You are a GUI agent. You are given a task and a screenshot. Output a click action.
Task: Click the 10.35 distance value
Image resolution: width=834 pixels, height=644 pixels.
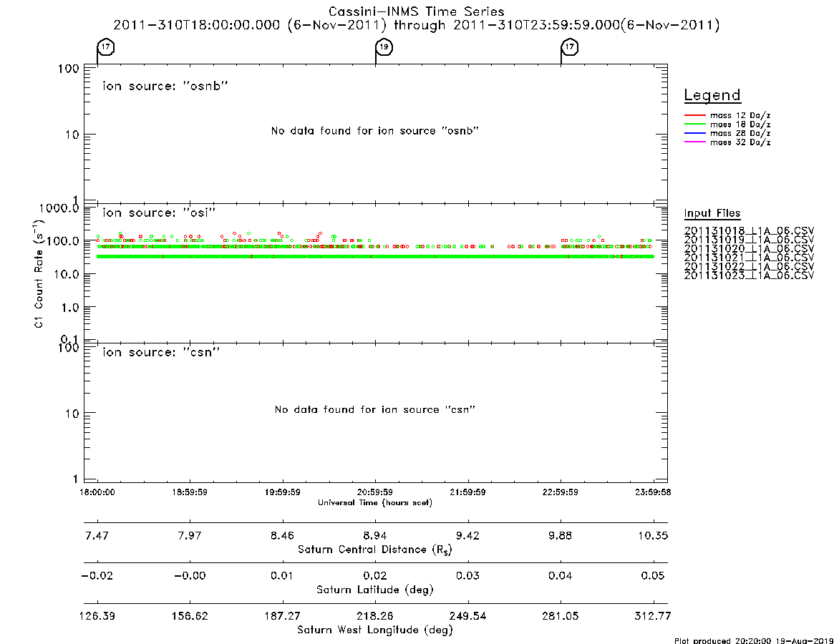tap(653, 535)
